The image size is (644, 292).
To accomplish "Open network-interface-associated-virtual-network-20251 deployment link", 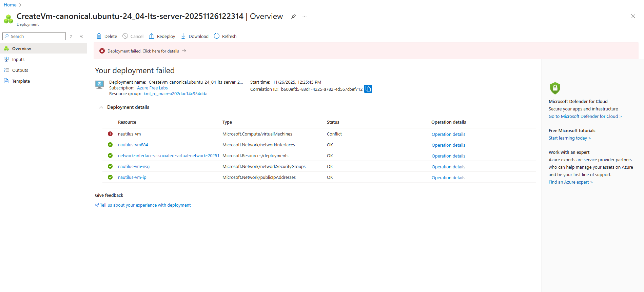I will coord(169,156).
